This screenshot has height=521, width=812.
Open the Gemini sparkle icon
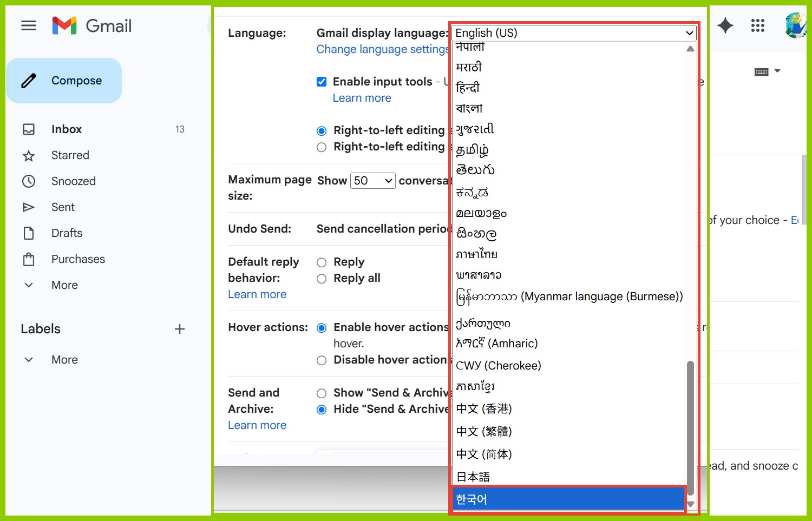(x=725, y=25)
